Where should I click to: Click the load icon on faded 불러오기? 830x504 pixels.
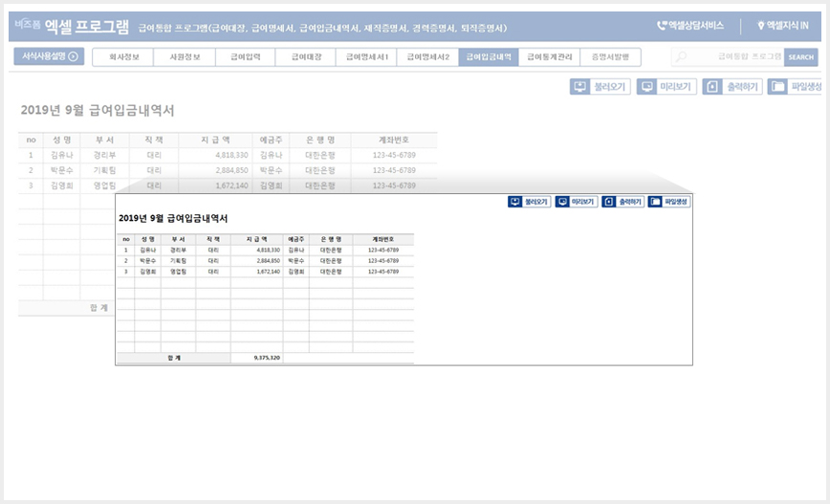tap(579, 87)
